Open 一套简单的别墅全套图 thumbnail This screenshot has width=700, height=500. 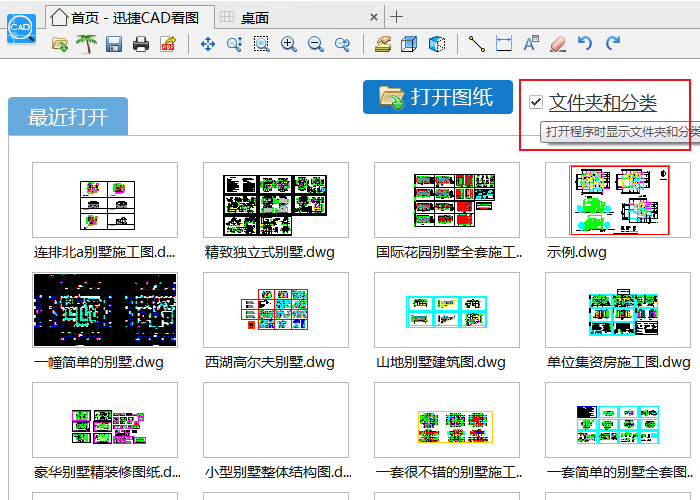(618, 420)
